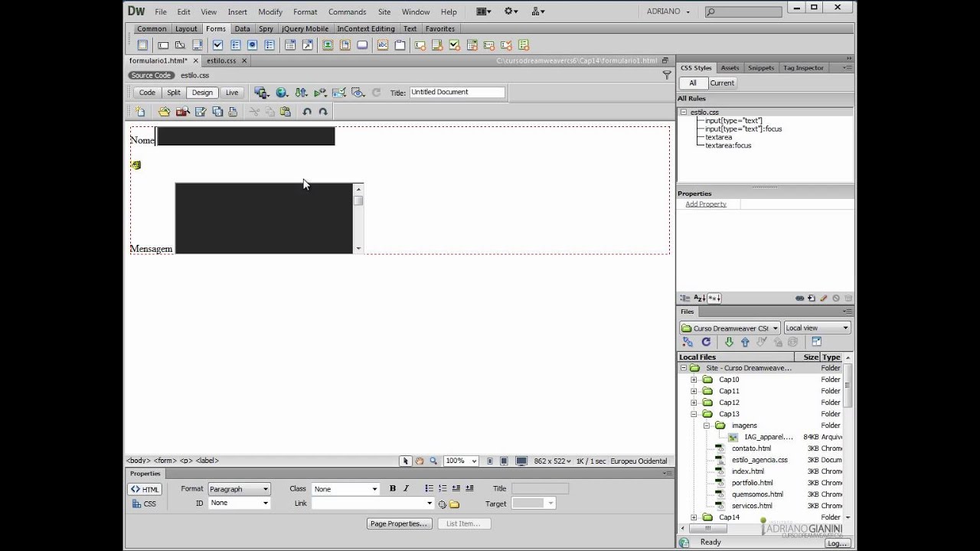Insert a File Field form icon

tap(345, 45)
